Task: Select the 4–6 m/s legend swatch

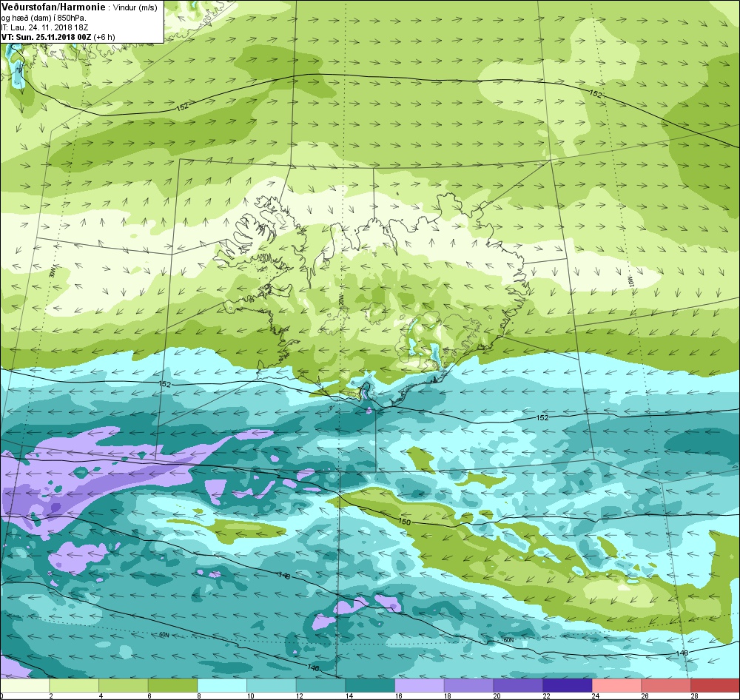Action: point(123,685)
